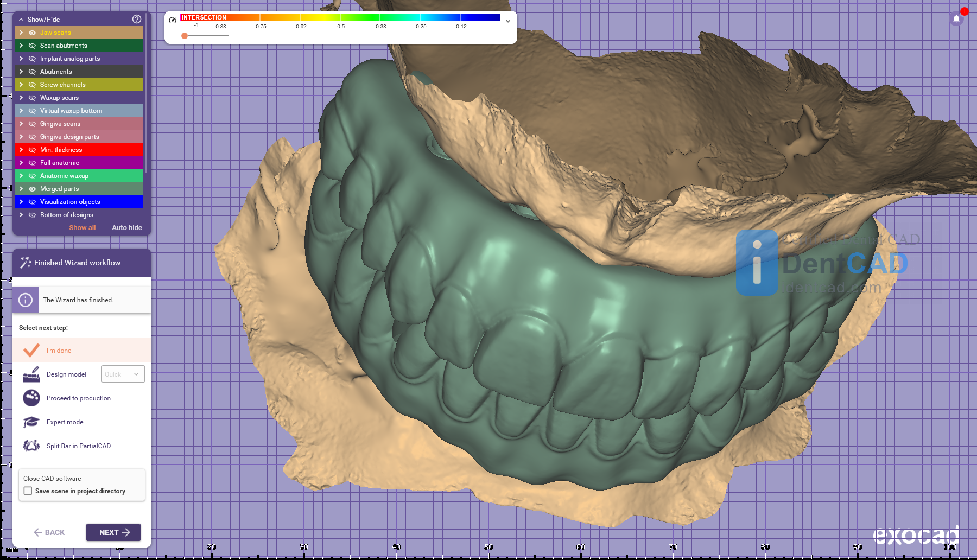
Task: Enable Save scene in project directory
Action: tap(28, 491)
